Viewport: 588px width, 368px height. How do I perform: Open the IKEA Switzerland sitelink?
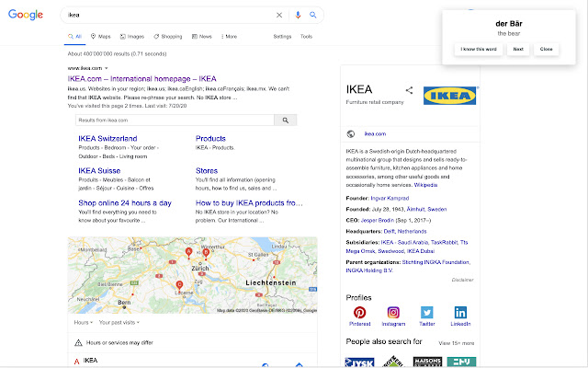click(107, 139)
